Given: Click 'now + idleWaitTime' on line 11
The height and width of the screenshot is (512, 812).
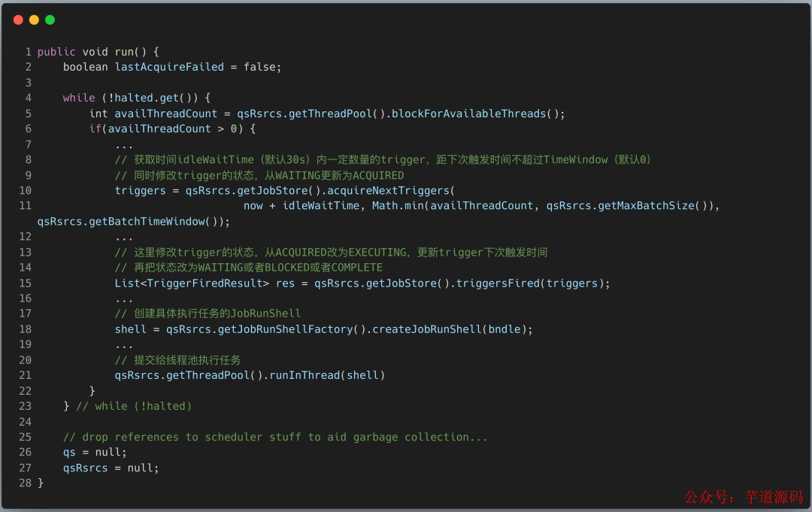Looking at the screenshot, I should [301, 205].
